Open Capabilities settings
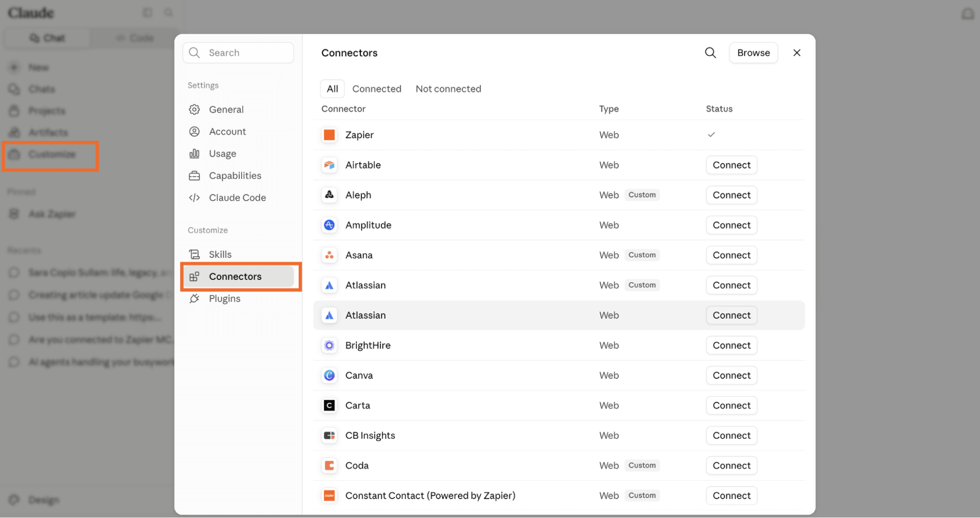 point(238,176)
